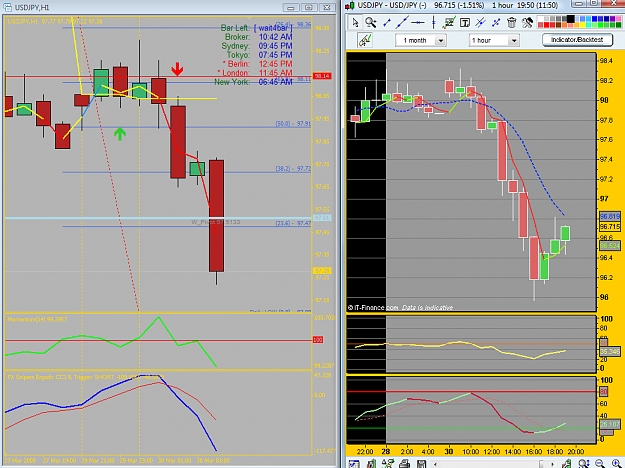Click the add indicator chart icon below cursor tool

pyautogui.click(x=365, y=40)
